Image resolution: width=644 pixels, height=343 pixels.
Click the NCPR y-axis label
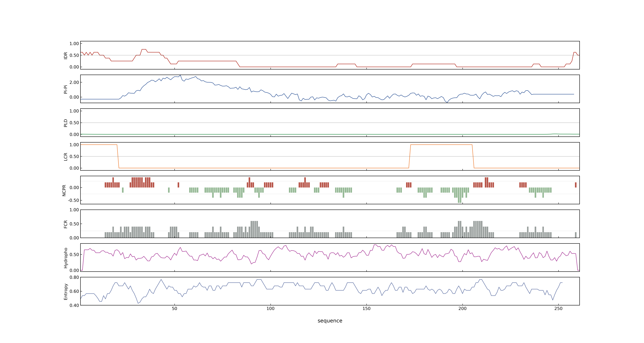[64, 190]
